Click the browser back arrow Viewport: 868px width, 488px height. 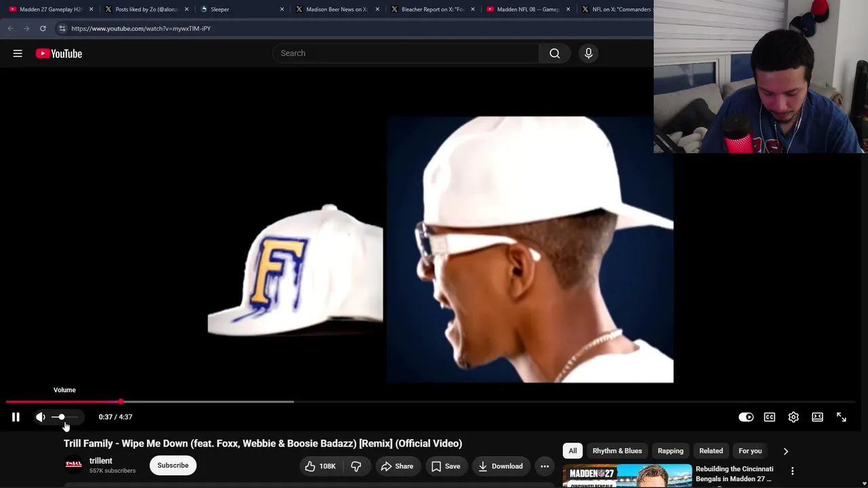click(x=10, y=28)
